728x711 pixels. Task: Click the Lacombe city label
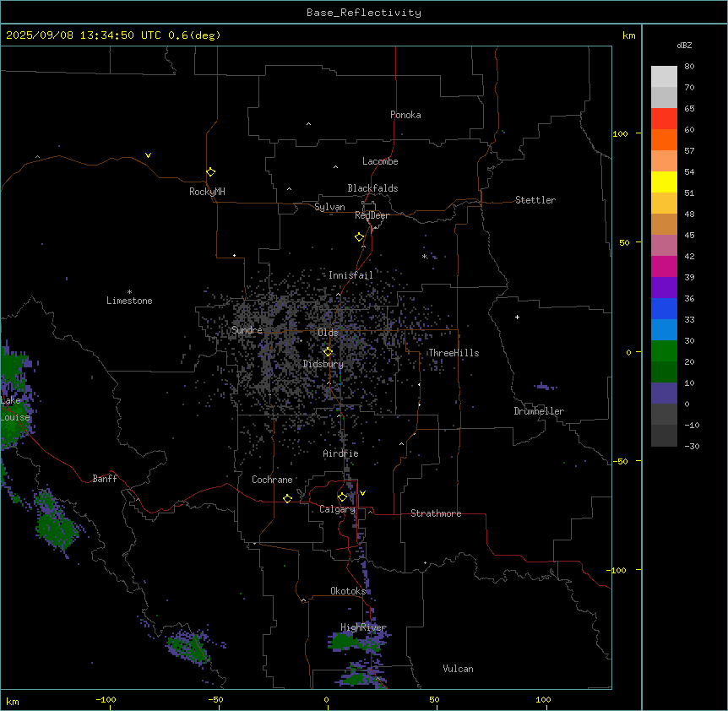pyautogui.click(x=380, y=161)
